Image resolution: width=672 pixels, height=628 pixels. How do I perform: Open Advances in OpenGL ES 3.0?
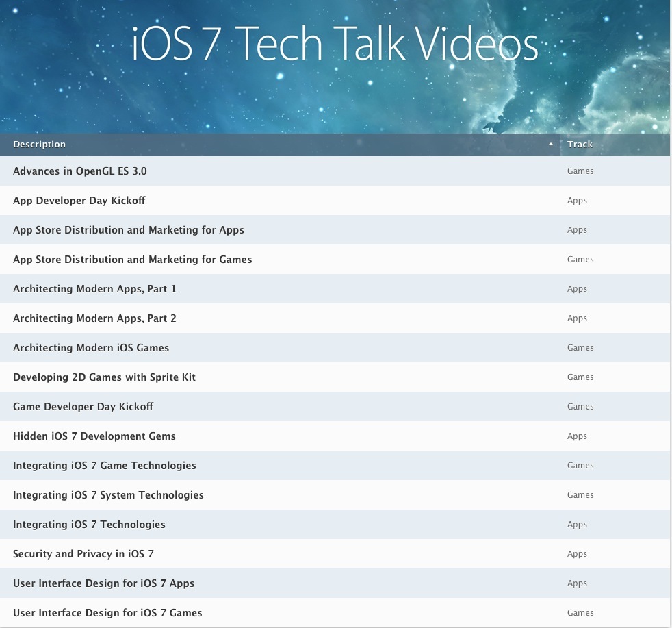pyautogui.click(x=79, y=171)
